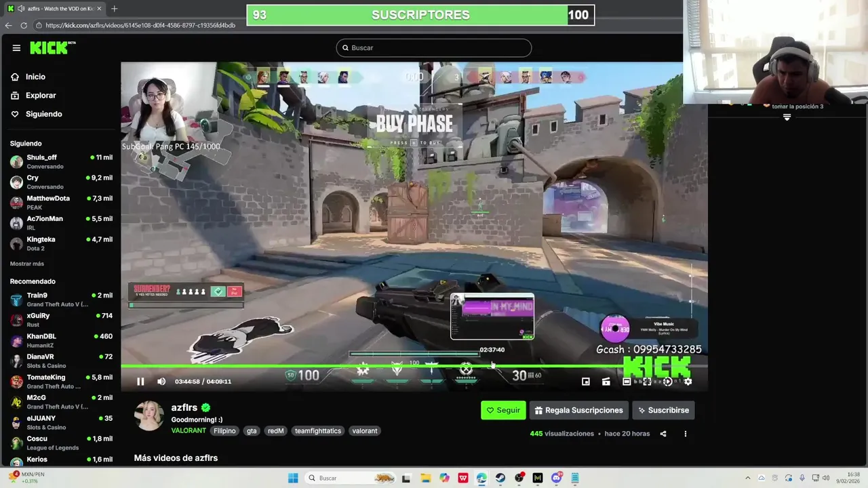The width and height of the screenshot is (868, 488).
Task: Open Kerlos recommended channel
Action: (60, 461)
